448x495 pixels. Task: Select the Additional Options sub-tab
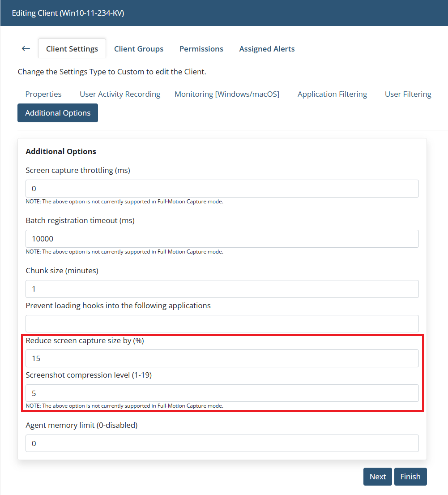point(58,113)
